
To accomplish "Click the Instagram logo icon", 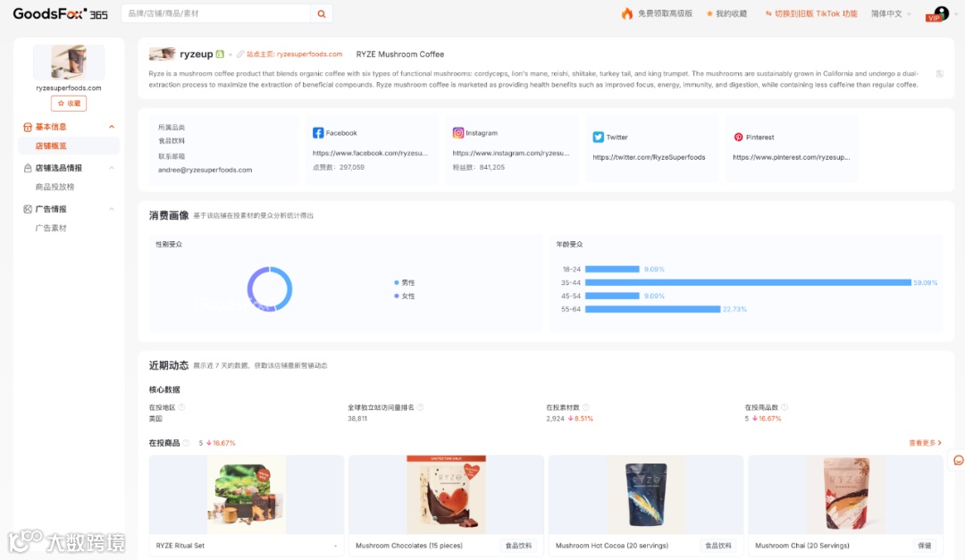I will (x=457, y=133).
